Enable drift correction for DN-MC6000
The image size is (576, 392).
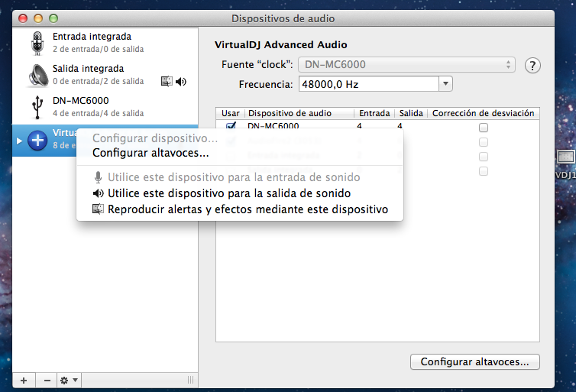483,127
